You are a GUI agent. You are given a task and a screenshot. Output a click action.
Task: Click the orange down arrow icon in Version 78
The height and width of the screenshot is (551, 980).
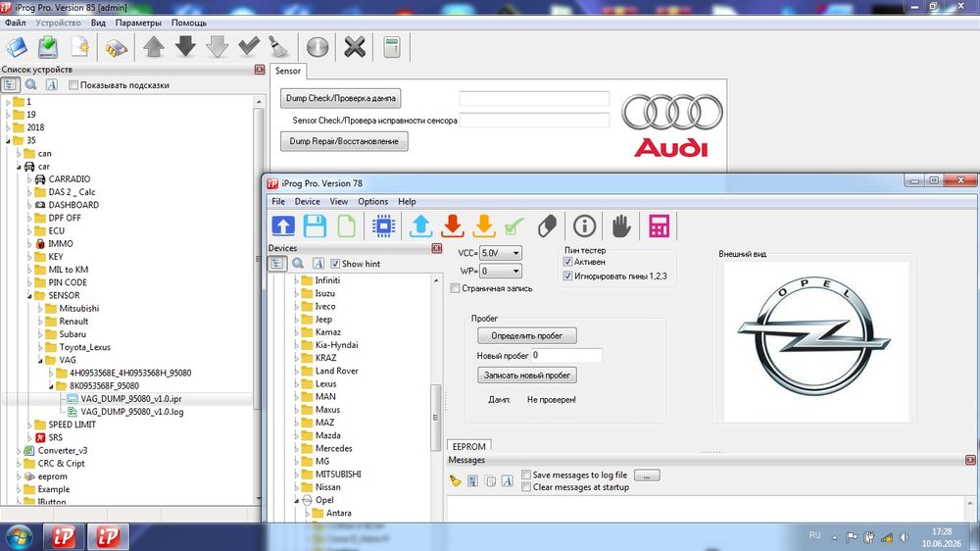[x=484, y=226]
